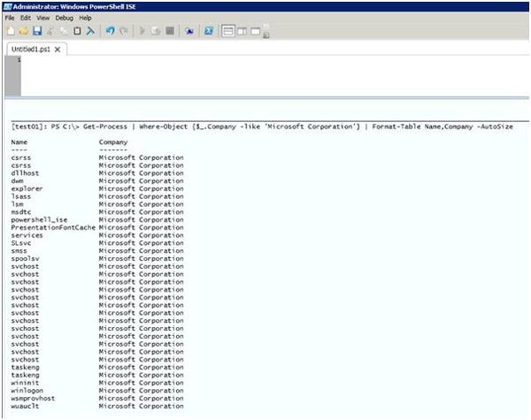Screen dimensions: 531x420
Task: Click the wuauclt process name
Action: point(25,407)
